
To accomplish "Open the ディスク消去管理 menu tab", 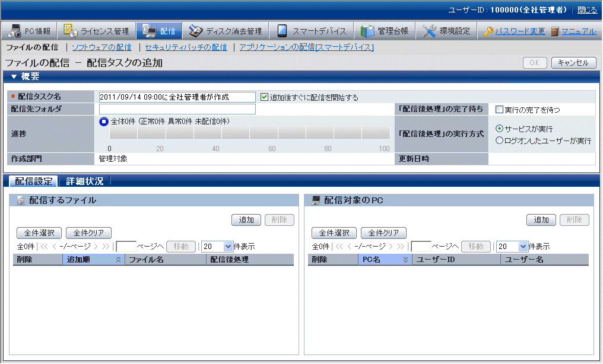I will click(226, 31).
